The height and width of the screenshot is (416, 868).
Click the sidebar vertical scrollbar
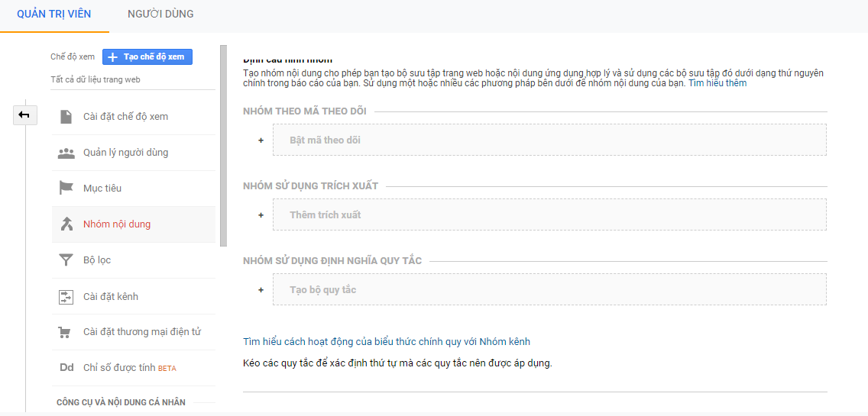(223, 146)
